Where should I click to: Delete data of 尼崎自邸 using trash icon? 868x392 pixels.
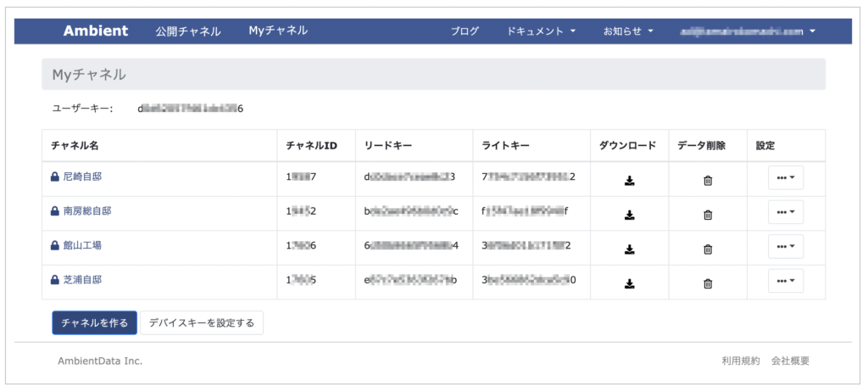(x=708, y=180)
